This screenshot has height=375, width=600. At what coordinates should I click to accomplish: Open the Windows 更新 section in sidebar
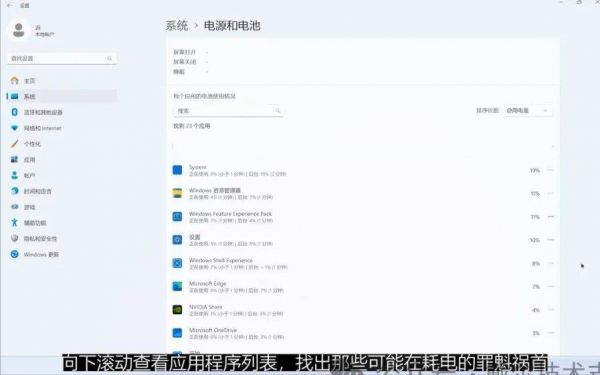[62, 254]
